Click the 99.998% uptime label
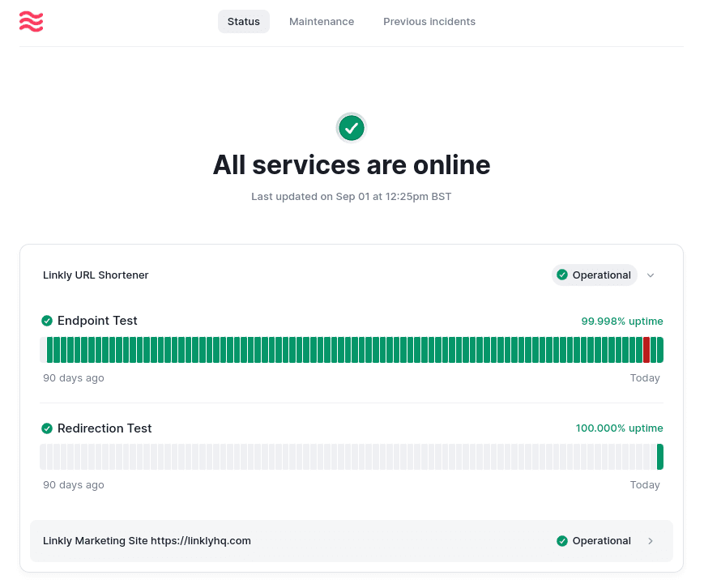Screen dimensions: 721x588 [x=621, y=322]
